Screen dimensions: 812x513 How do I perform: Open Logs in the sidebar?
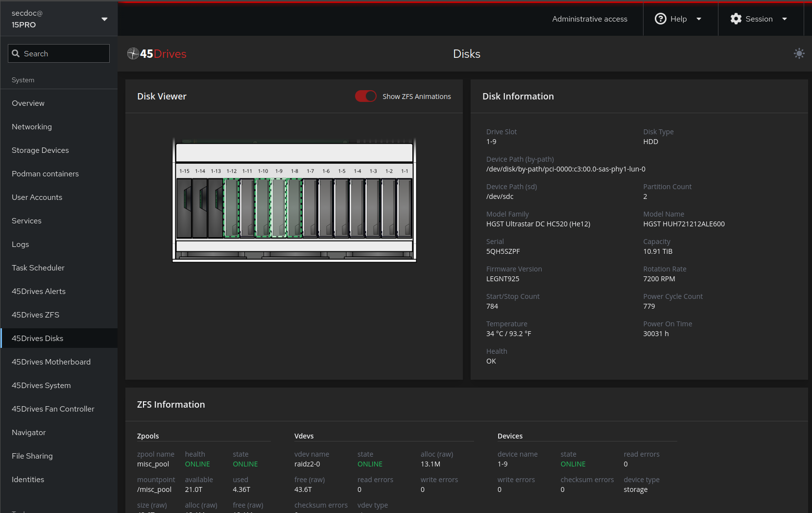59,244
